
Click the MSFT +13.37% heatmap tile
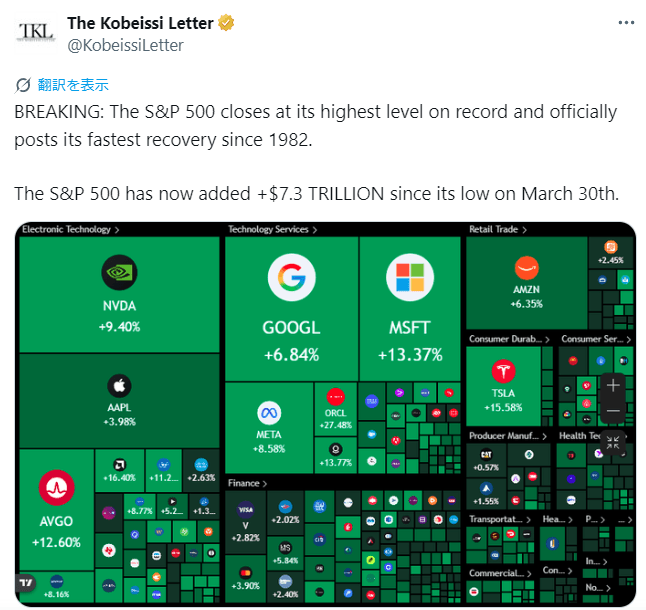point(410,308)
